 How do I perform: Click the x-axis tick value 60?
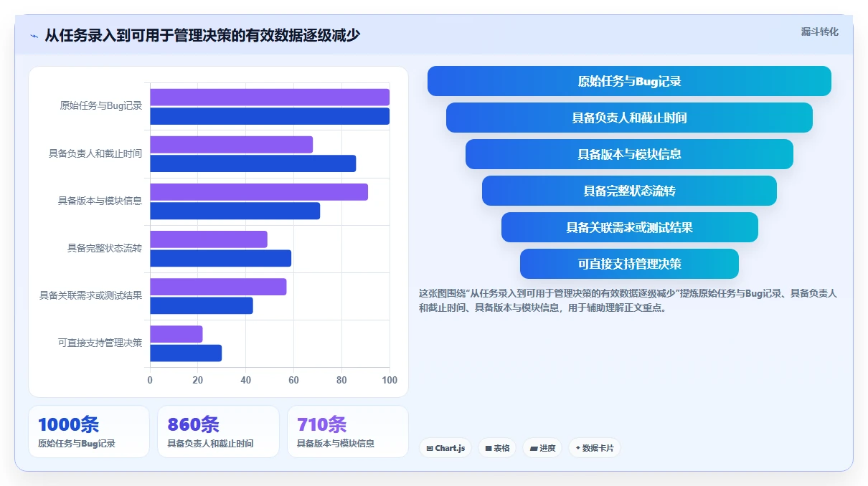[293, 380]
